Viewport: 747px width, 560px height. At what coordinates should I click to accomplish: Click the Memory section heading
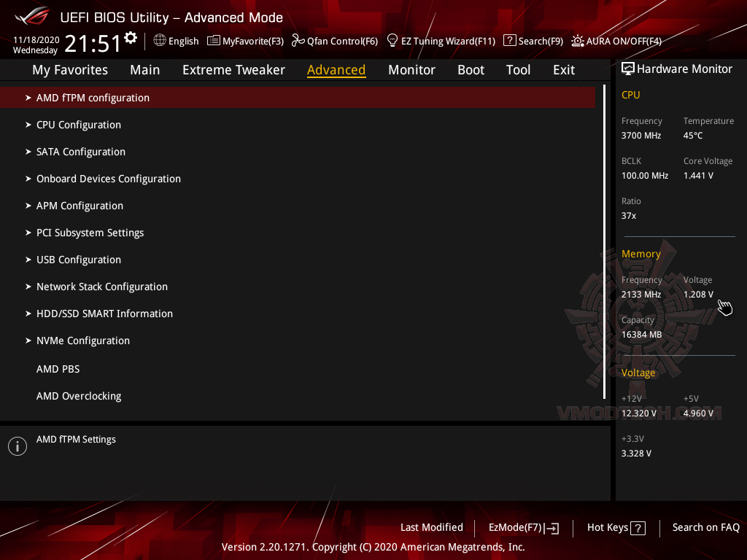coord(640,254)
